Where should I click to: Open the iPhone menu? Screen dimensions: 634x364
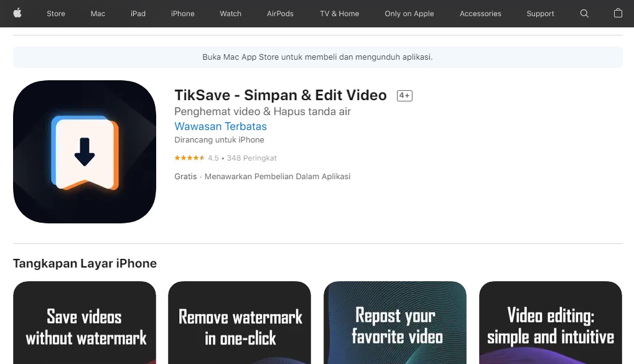(x=183, y=13)
